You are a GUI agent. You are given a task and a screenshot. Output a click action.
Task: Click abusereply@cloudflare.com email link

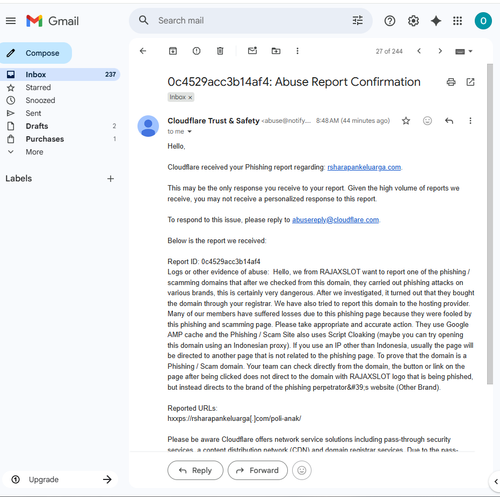click(x=335, y=220)
